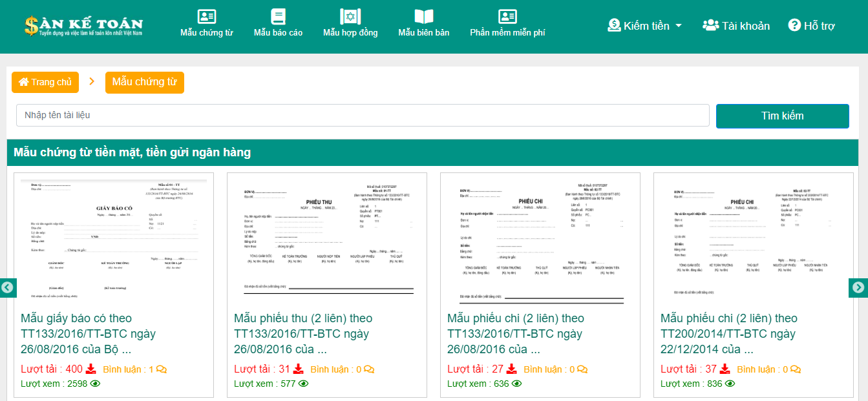Viewport: 868px width, 401px height.
Task: Click download icon beside Lượt tải 400
Action: tap(90, 369)
